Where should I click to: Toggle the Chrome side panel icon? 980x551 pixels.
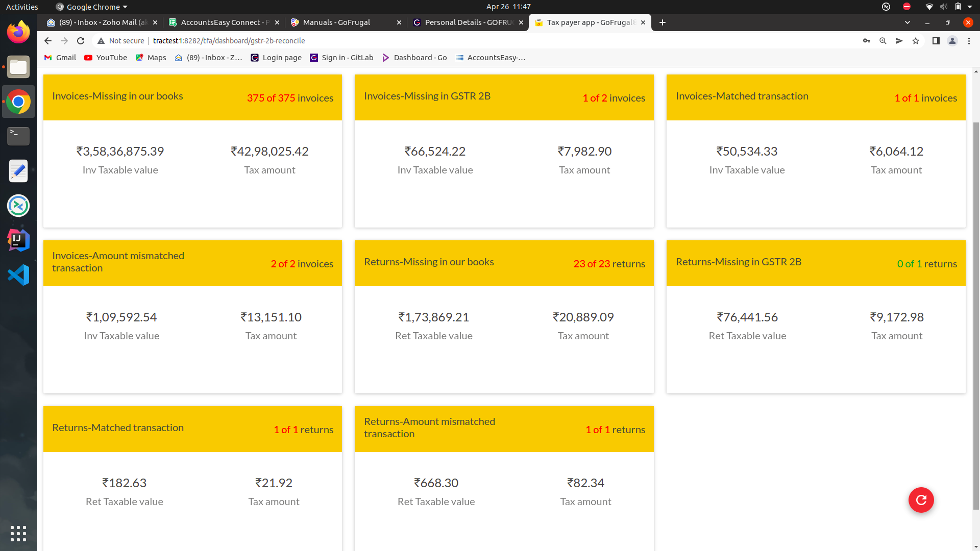point(936,41)
